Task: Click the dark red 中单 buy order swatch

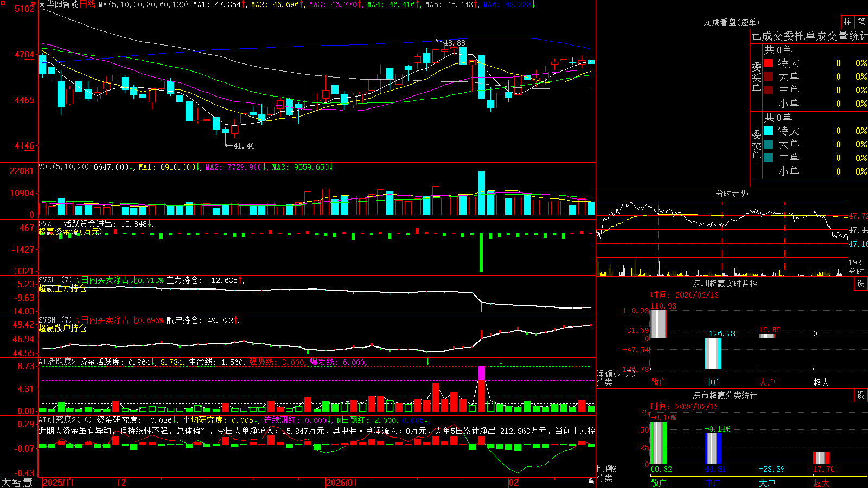Action: point(768,90)
